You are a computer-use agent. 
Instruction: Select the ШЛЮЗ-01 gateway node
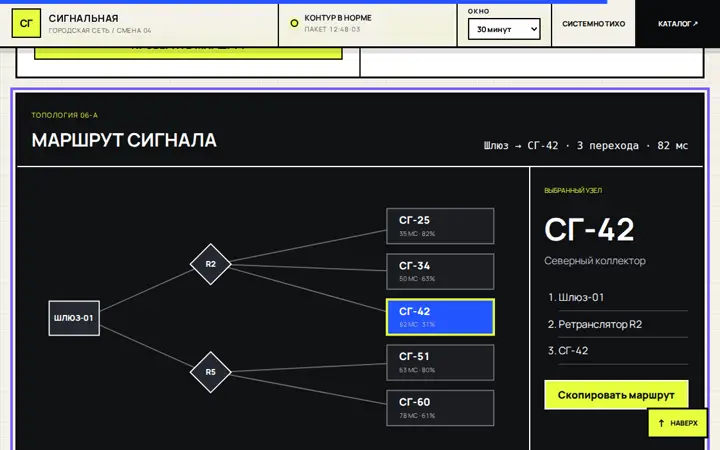74,318
